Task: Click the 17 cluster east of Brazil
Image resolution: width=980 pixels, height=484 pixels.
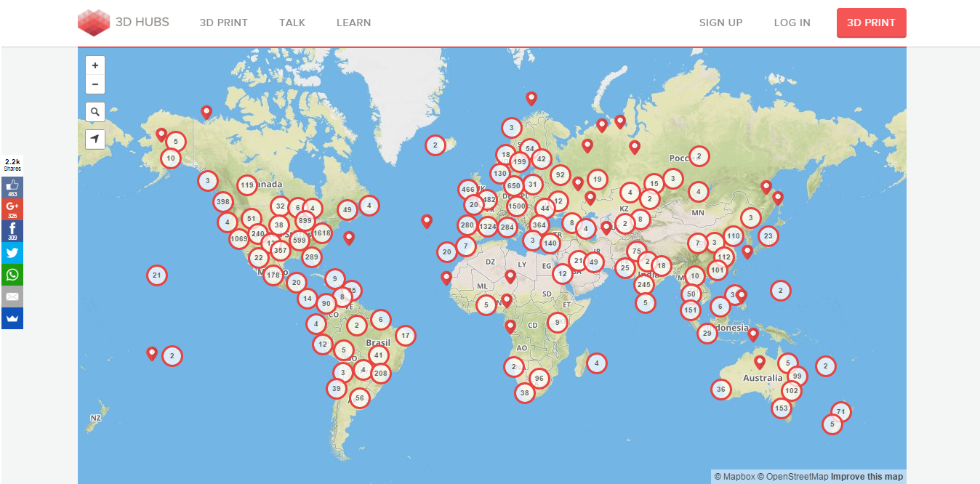Action: [x=405, y=336]
